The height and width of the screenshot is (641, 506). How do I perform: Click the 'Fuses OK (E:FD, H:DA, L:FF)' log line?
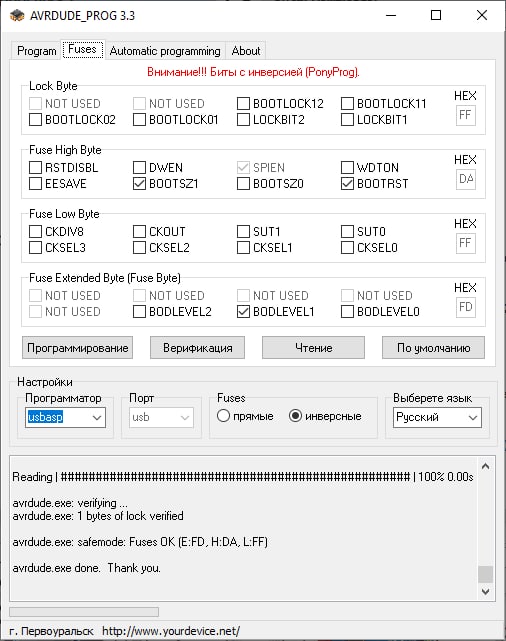click(140, 542)
